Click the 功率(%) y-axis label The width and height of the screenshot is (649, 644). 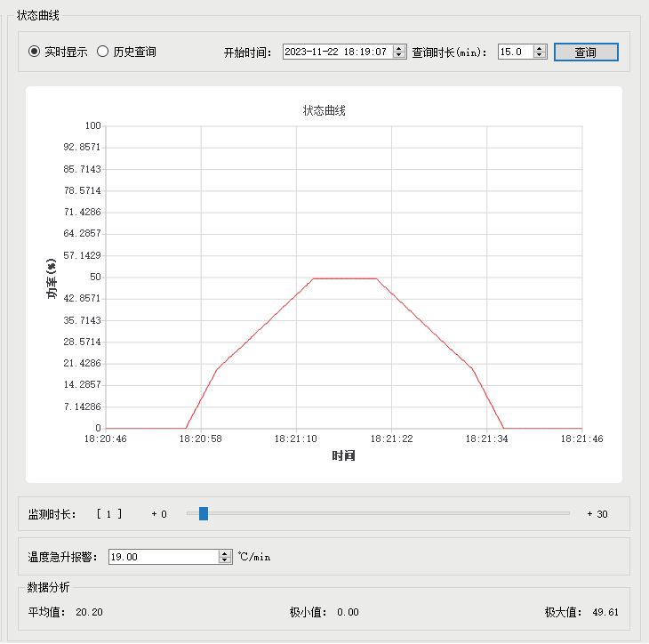pyautogui.click(x=52, y=278)
